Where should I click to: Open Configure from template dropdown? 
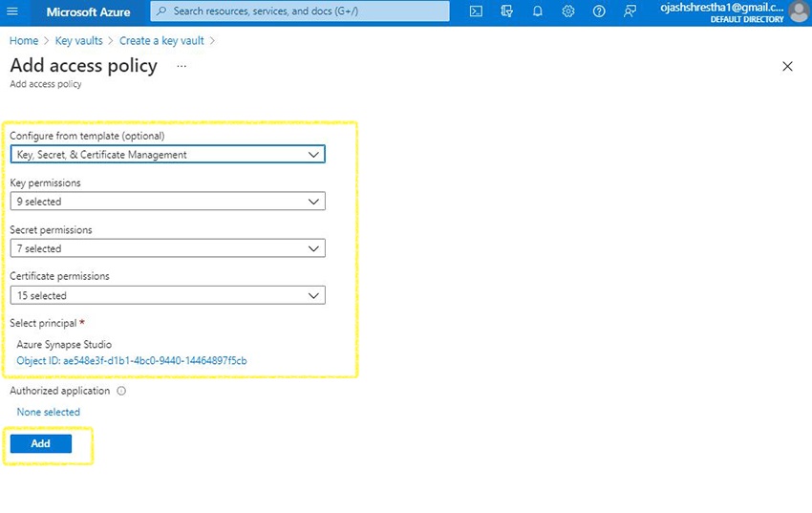click(168, 154)
